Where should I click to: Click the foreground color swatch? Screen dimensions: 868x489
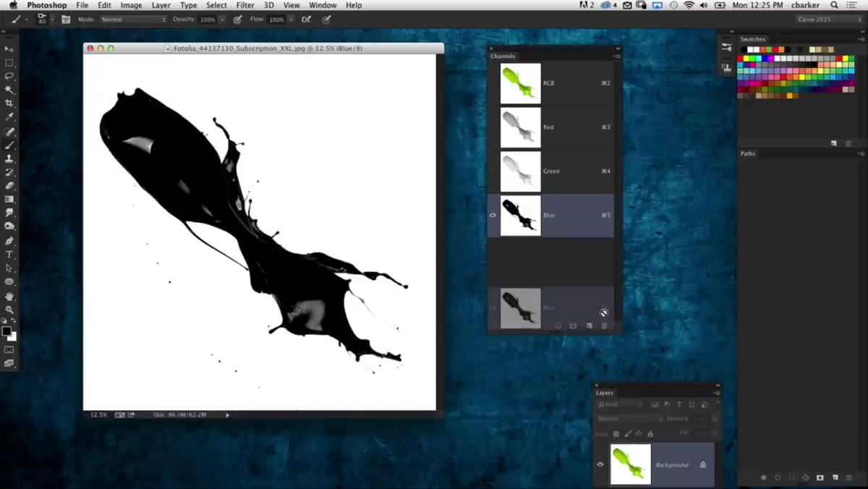(x=7, y=331)
